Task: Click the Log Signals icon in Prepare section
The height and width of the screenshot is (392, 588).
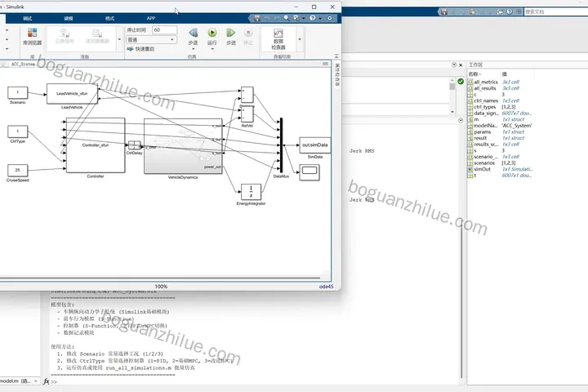Action: coord(65,36)
